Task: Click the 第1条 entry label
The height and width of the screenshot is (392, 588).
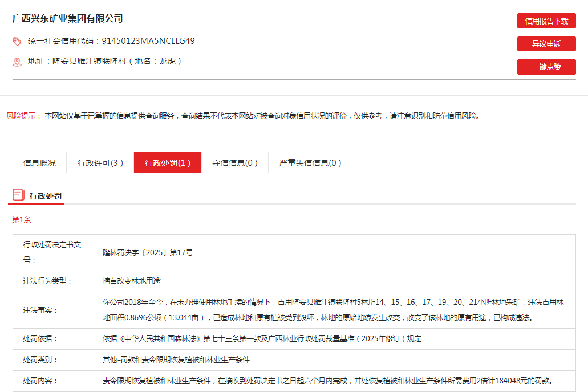Action: point(21,219)
